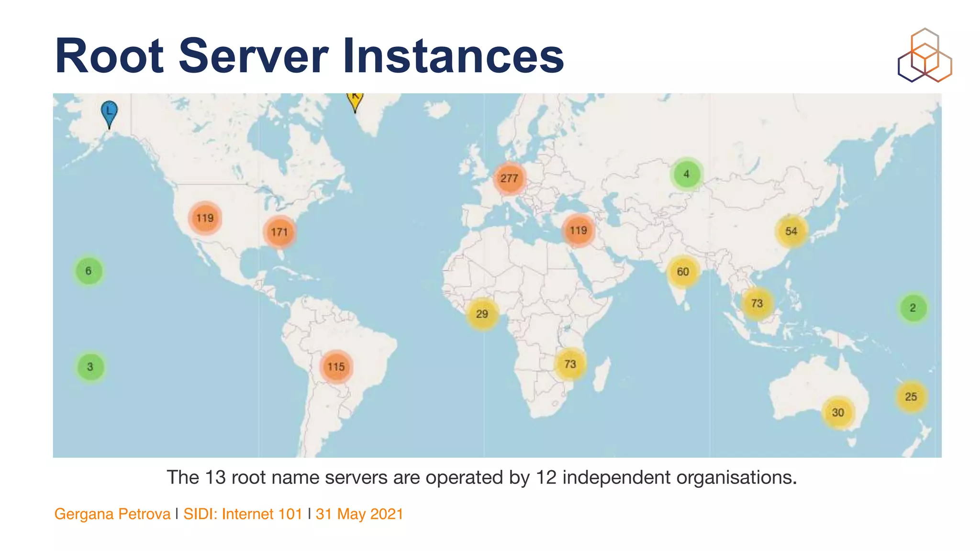Select the 73 cluster in Southeast Asia
Screen dimensions: 980x551
pos(757,304)
